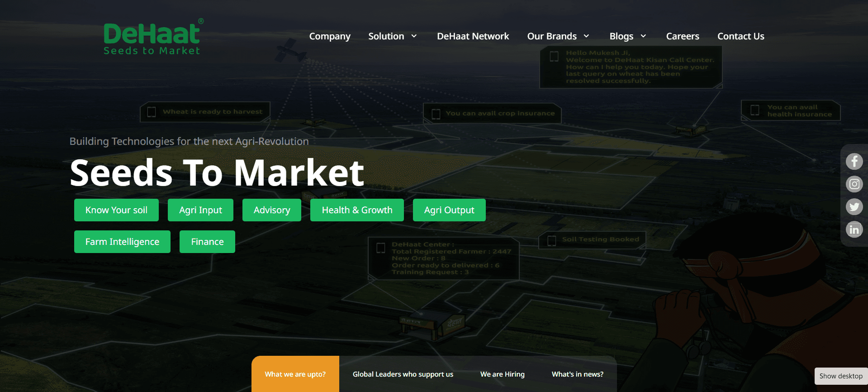The width and height of the screenshot is (868, 392).
Task: Select the Agri Output button
Action: pos(449,210)
